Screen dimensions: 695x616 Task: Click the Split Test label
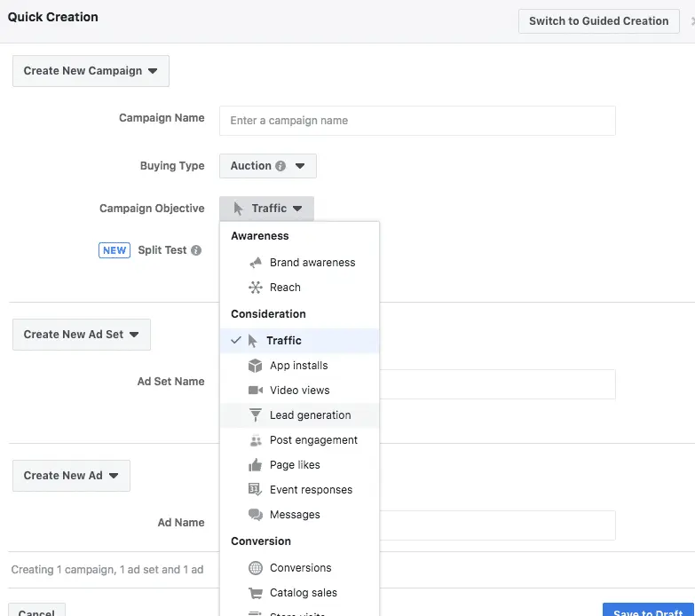click(162, 250)
